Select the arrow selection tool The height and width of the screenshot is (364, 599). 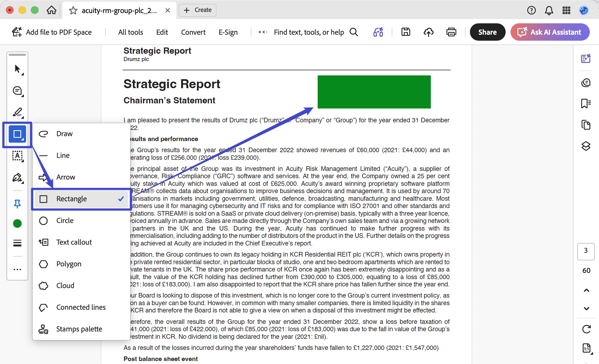17,69
